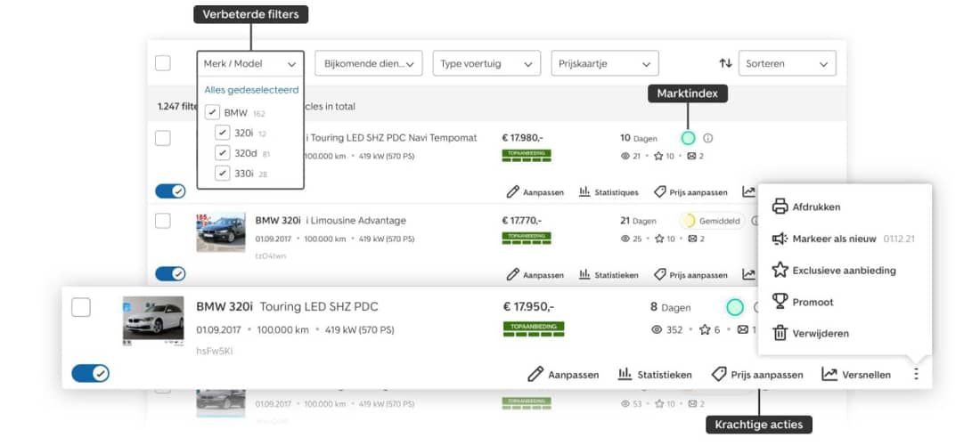Open the Prijskaartje dropdown
The image size is (980, 446).
604,63
